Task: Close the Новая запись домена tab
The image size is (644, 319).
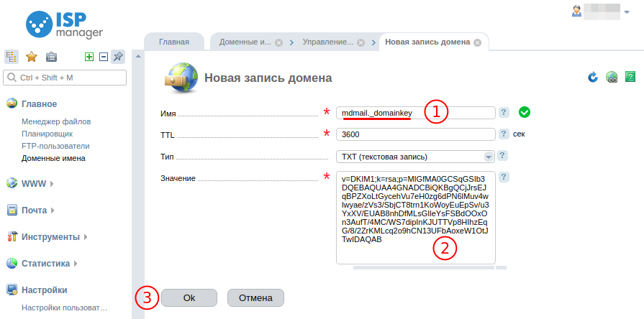Action: point(477,42)
